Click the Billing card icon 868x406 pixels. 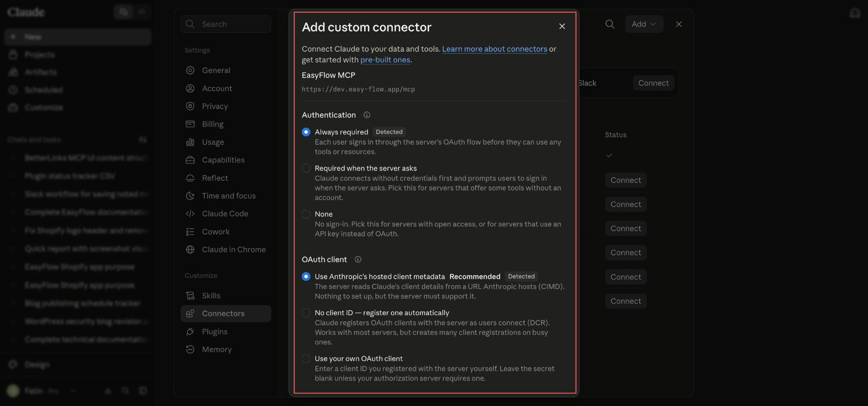point(190,124)
